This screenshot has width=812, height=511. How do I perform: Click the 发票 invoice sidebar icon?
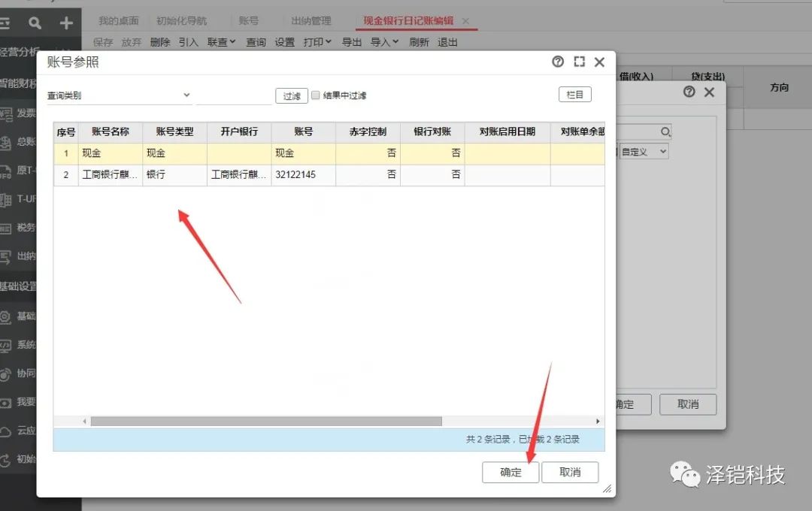[7, 113]
